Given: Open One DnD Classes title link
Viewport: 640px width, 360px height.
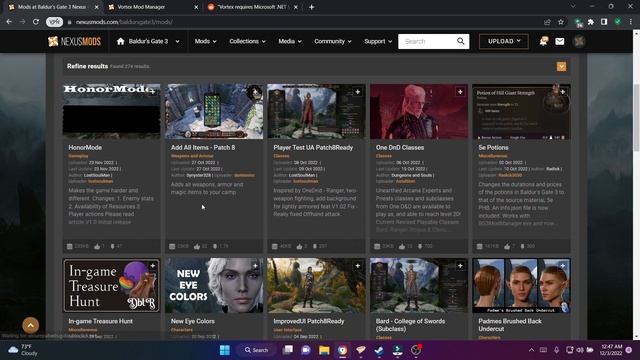Looking at the screenshot, I should (x=400, y=147).
